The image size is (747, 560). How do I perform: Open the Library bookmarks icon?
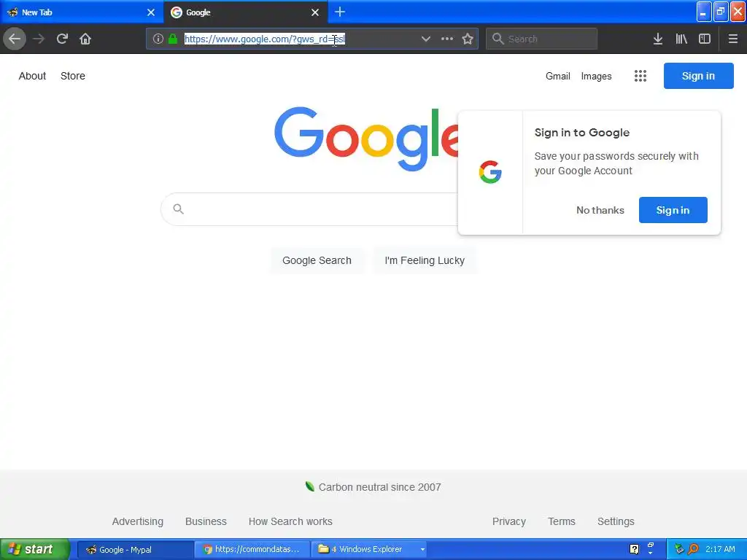click(681, 39)
